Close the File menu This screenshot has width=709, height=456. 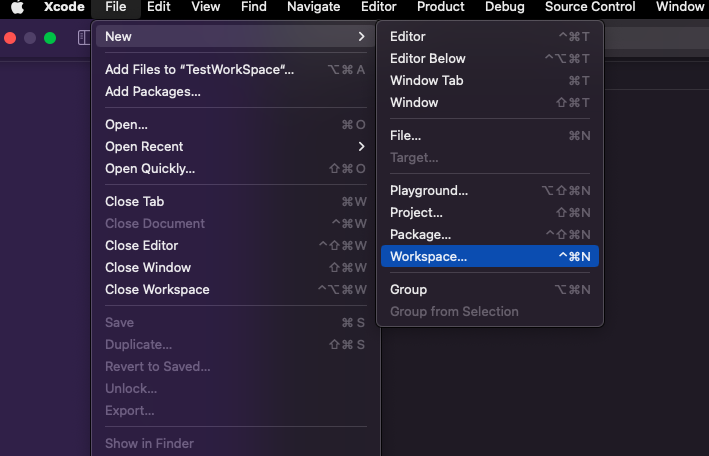click(116, 7)
